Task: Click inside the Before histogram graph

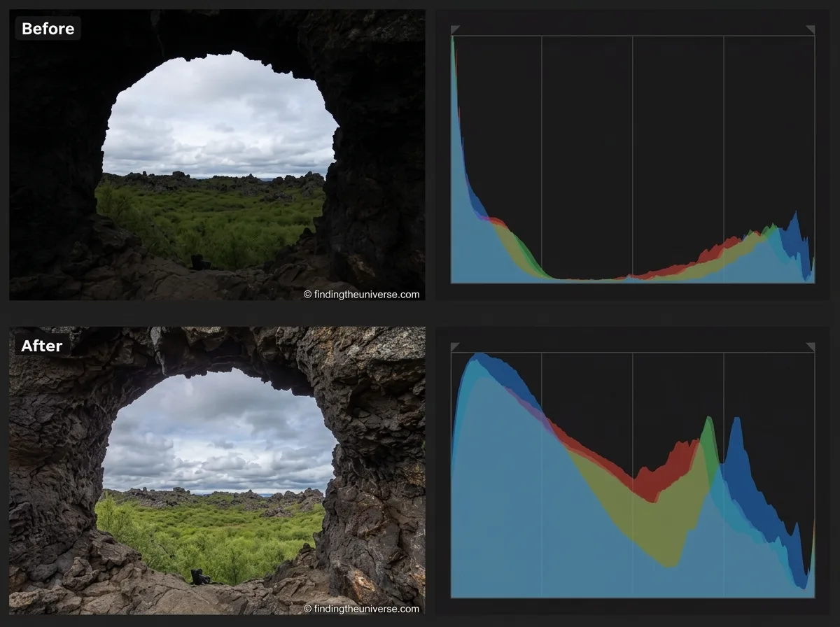Action: (x=633, y=160)
